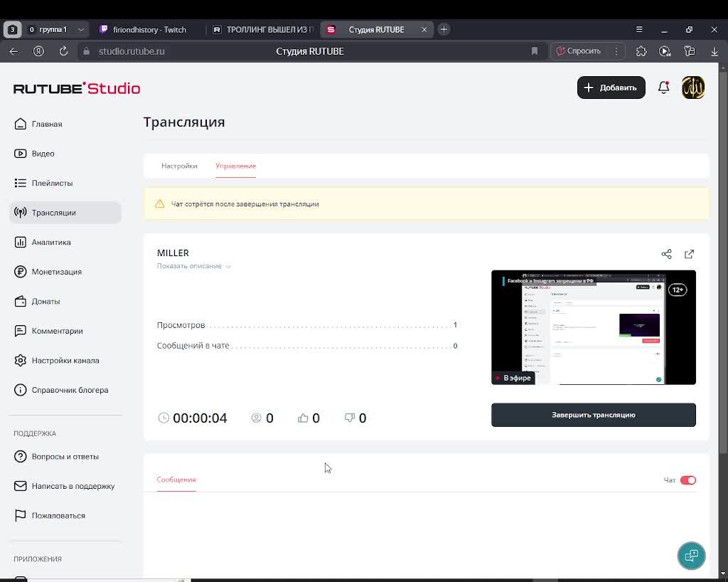
Task: Open stream in new window icon
Action: (x=690, y=254)
